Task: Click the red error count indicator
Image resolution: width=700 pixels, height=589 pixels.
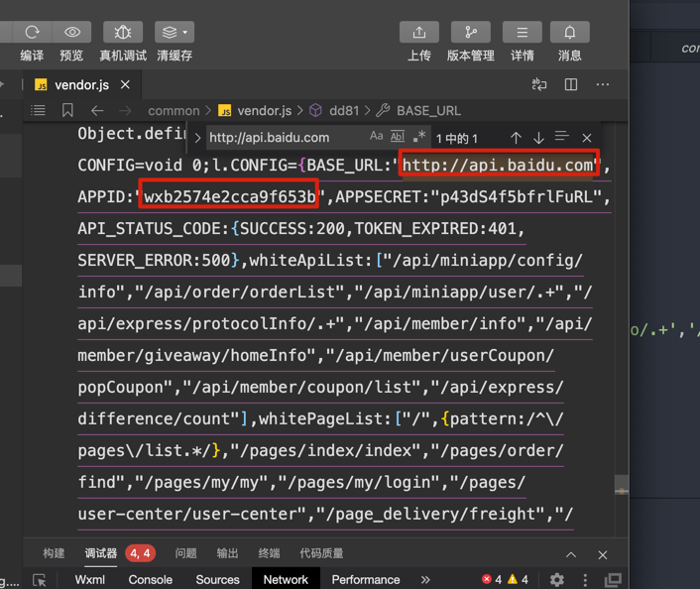Action: coord(492,580)
